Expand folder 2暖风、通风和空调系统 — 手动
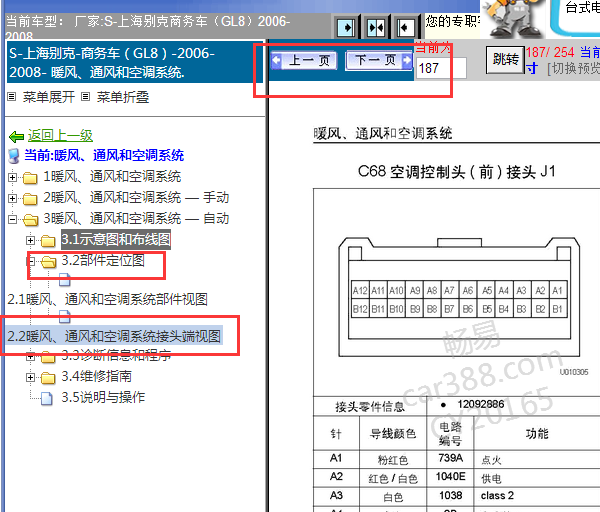The width and height of the screenshot is (600, 512). tap(12, 198)
